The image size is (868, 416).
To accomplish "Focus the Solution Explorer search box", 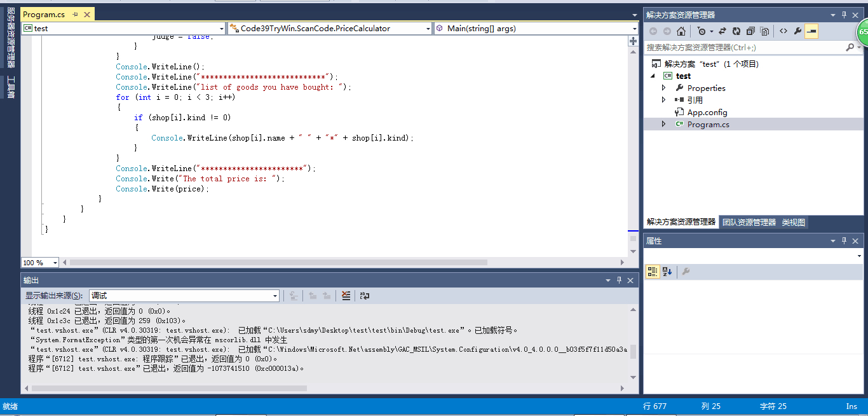I will (743, 48).
